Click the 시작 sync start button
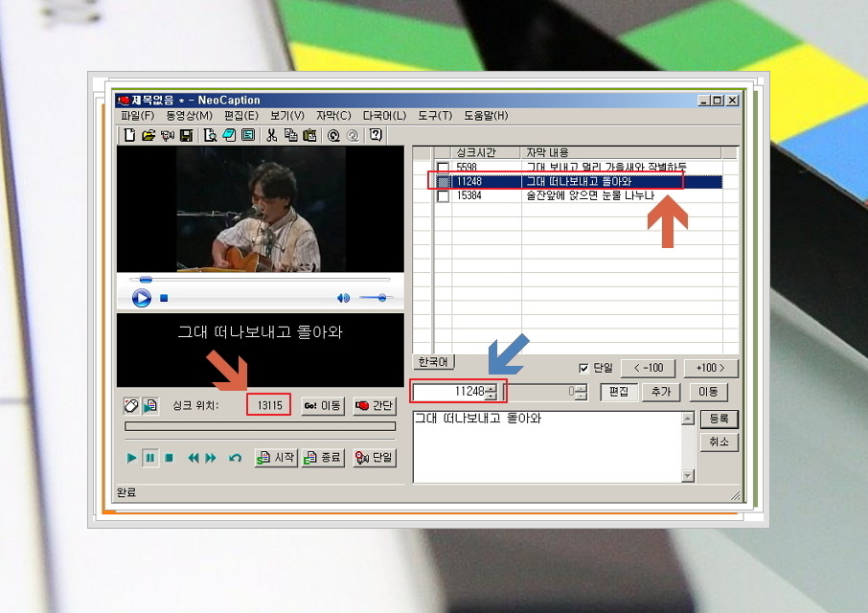 click(x=276, y=458)
